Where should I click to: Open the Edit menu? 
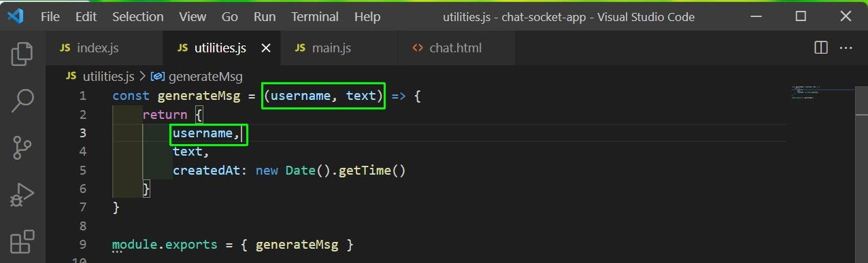(86, 17)
